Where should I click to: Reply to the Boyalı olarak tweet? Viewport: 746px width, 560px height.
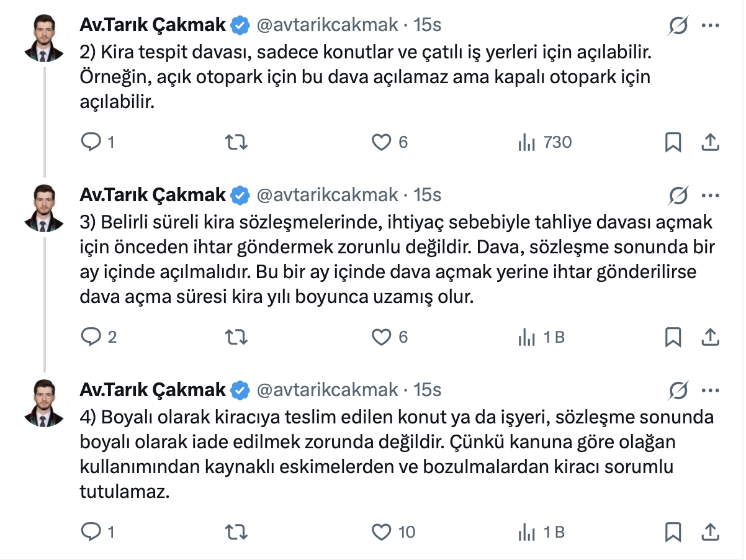tap(92, 532)
